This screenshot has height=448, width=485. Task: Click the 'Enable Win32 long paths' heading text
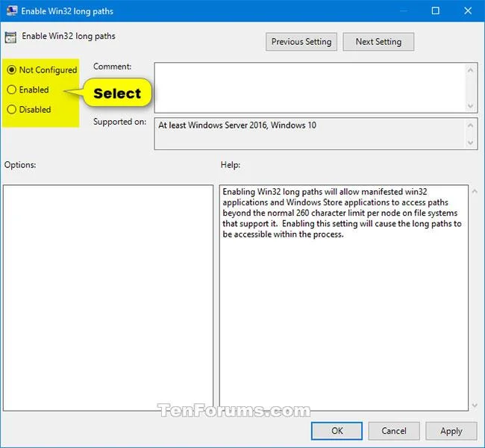pos(69,37)
